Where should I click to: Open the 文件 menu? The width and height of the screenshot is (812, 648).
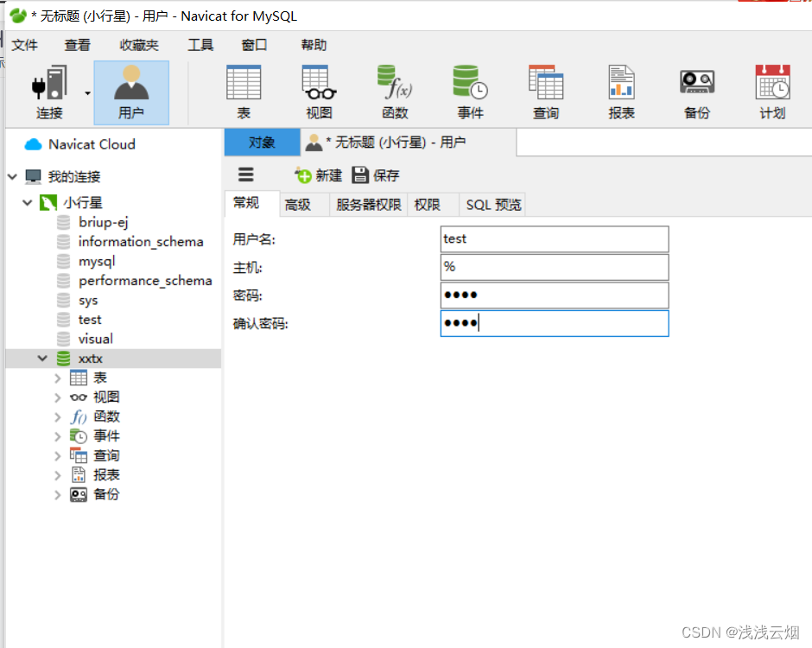pos(24,45)
